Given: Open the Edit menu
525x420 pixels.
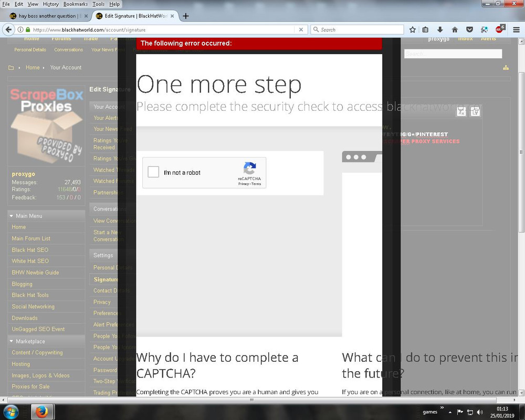Looking at the screenshot, I should (19, 4).
